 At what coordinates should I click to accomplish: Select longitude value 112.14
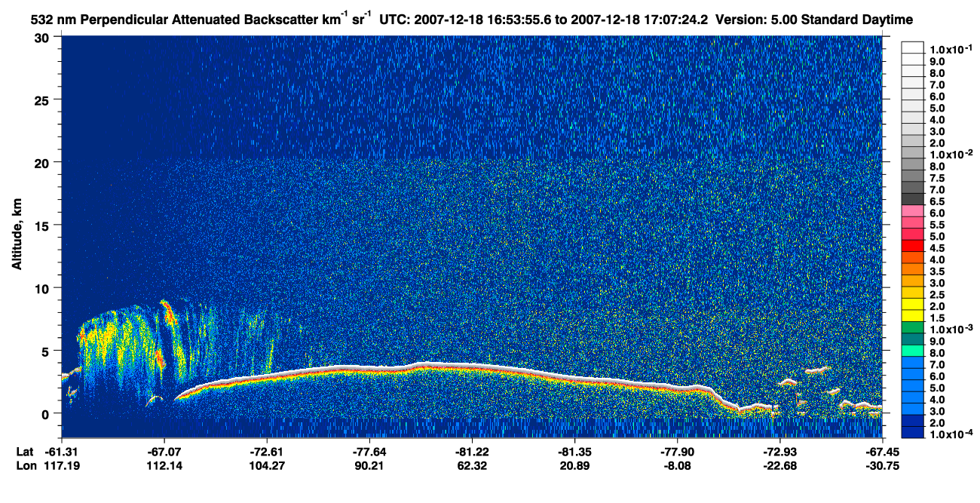pyautogui.click(x=164, y=465)
